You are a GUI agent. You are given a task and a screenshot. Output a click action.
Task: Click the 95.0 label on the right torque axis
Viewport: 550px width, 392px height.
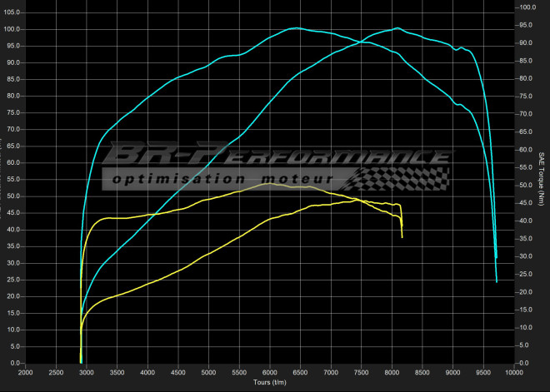526,25
